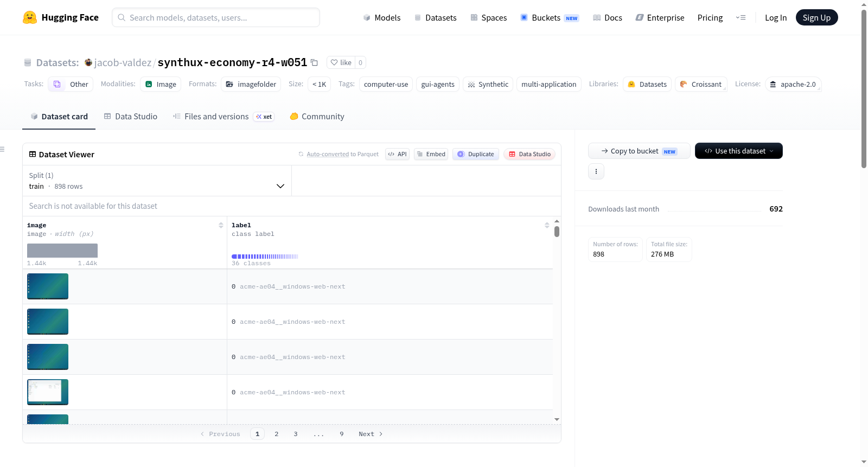Open first row image thumbnail
Viewport: 868px width, 467px height.
click(x=48, y=286)
